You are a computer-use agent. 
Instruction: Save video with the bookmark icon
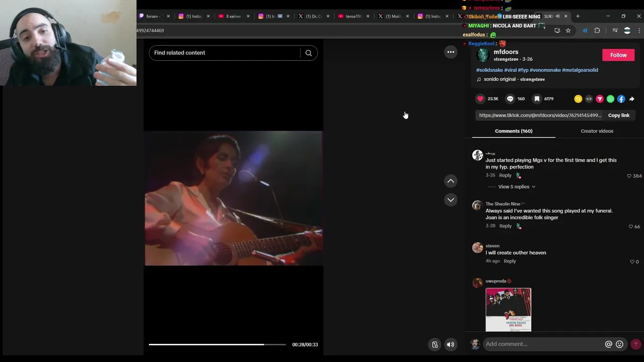coord(537,99)
